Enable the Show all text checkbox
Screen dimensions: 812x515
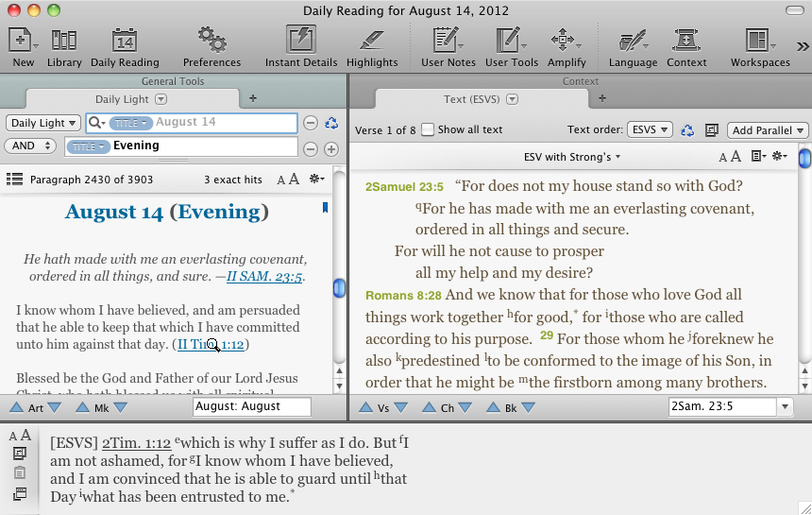pyautogui.click(x=428, y=129)
